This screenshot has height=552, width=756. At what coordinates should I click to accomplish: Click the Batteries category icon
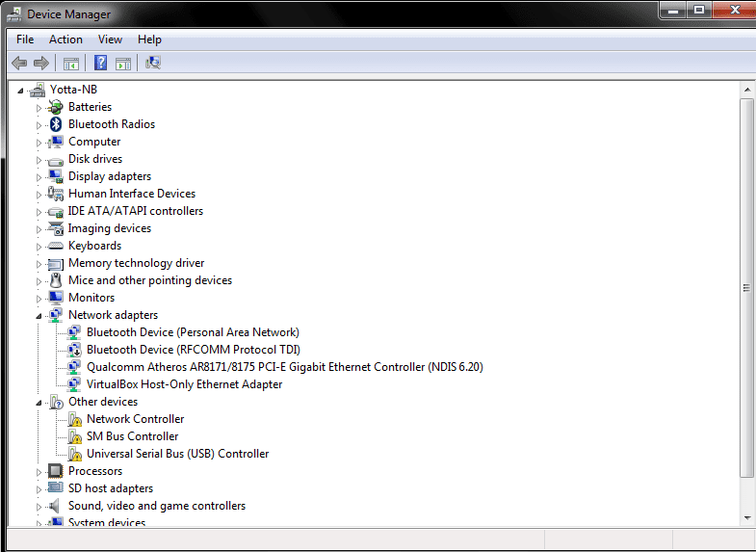point(56,107)
